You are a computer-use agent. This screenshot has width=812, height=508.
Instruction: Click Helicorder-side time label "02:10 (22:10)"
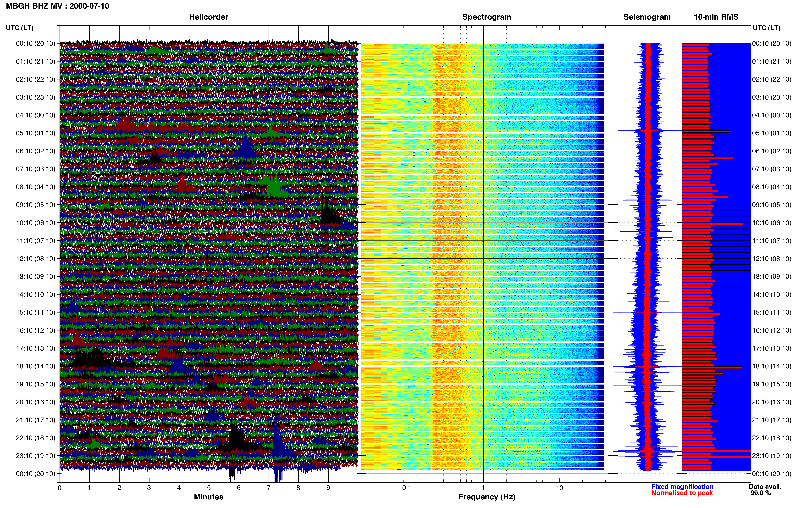coord(36,79)
